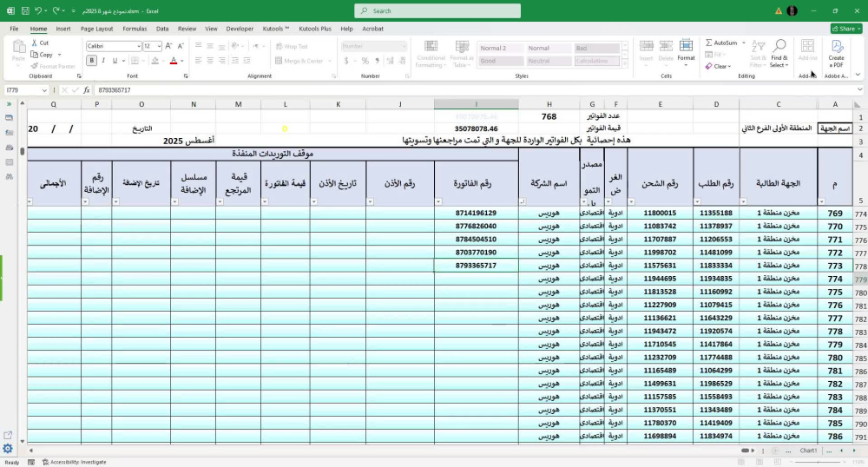Decrease font size with the smaller A icon
The width and height of the screenshot is (868, 467).
pyautogui.click(x=181, y=46)
